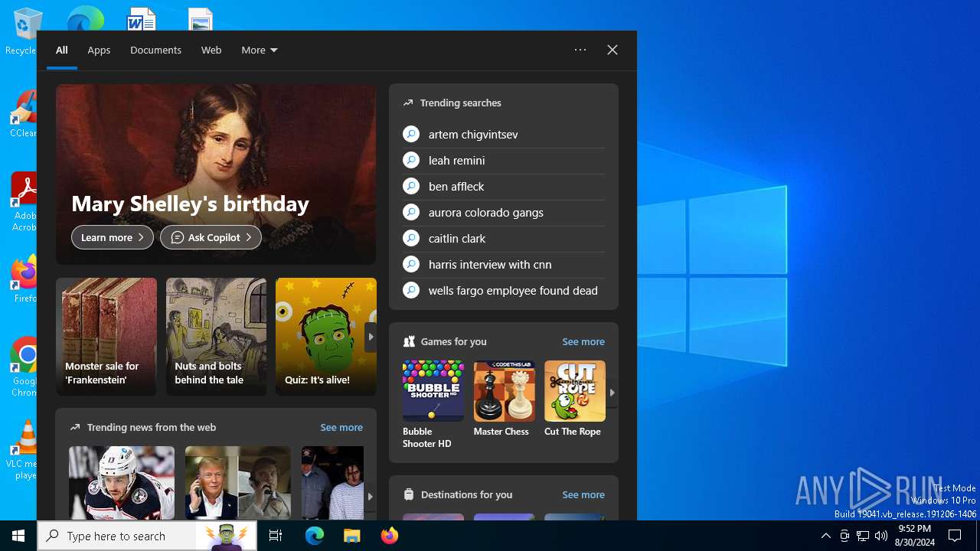
Task: Click See more for Games for you
Action: point(583,341)
